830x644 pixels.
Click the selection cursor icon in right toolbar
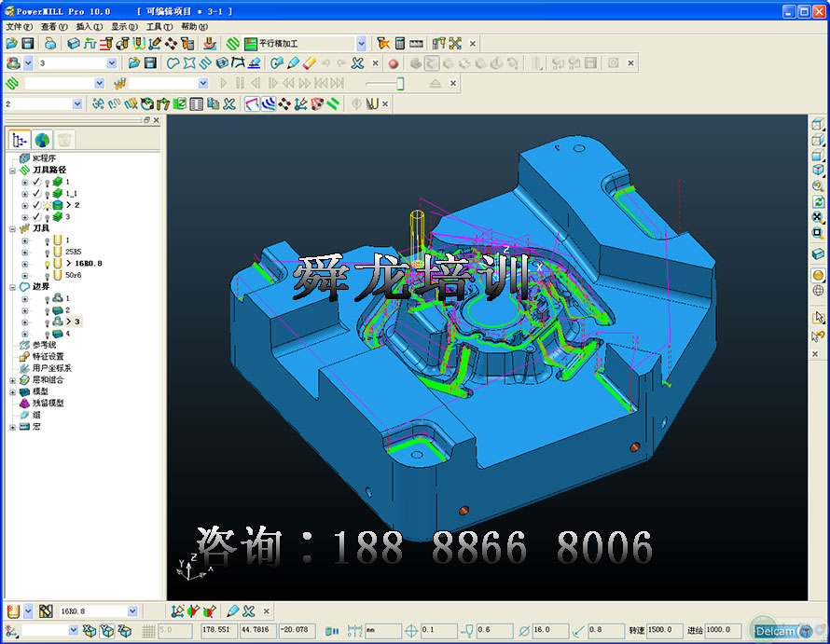819,317
